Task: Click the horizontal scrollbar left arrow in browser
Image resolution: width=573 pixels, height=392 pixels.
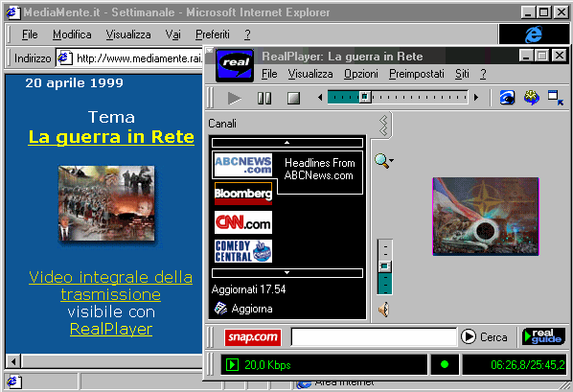Action: (13, 362)
